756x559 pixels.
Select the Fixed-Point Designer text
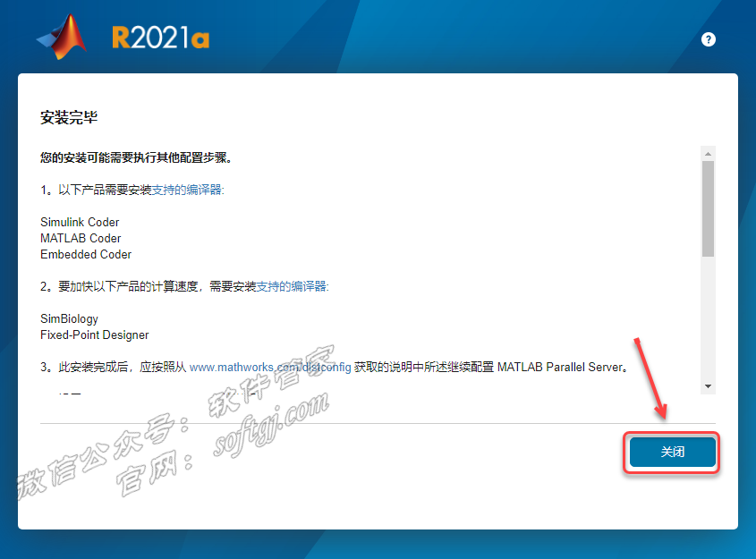click(95, 335)
